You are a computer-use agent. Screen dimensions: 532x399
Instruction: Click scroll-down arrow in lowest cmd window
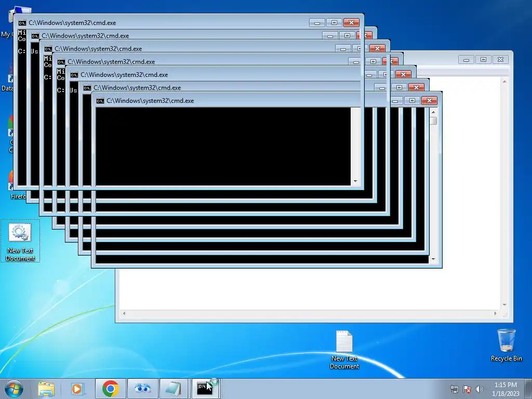pyautogui.click(x=433, y=259)
